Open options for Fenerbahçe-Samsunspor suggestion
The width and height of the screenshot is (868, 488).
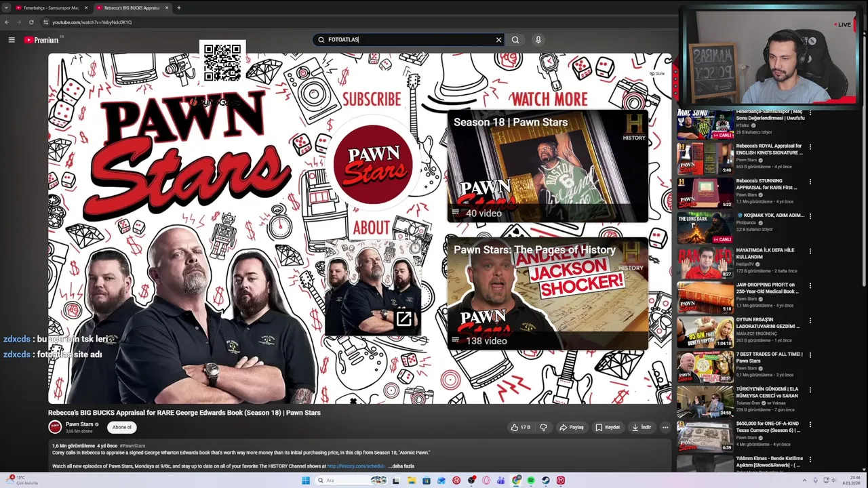[x=810, y=112]
